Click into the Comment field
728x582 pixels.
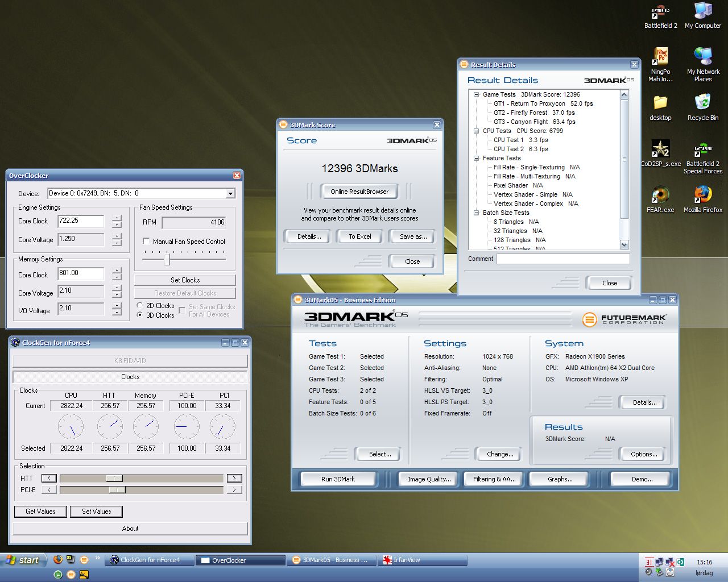[x=563, y=259]
